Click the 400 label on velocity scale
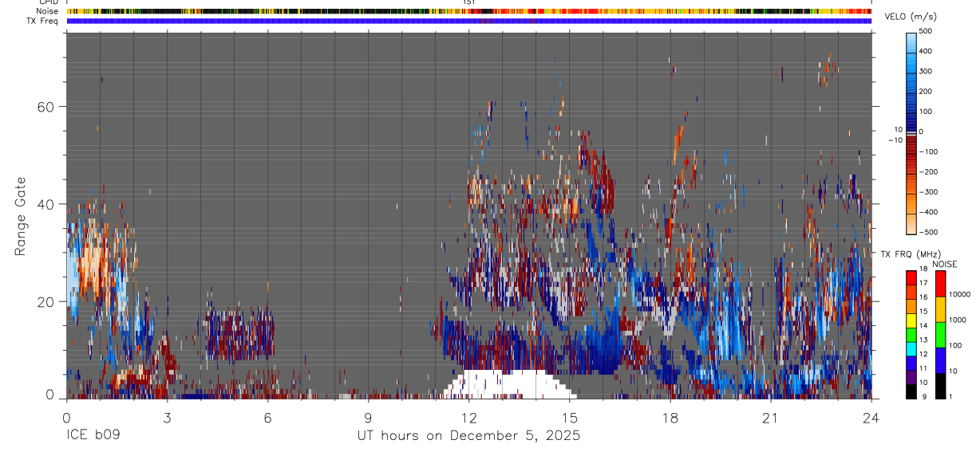The width and height of the screenshot is (980, 452). click(926, 51)
